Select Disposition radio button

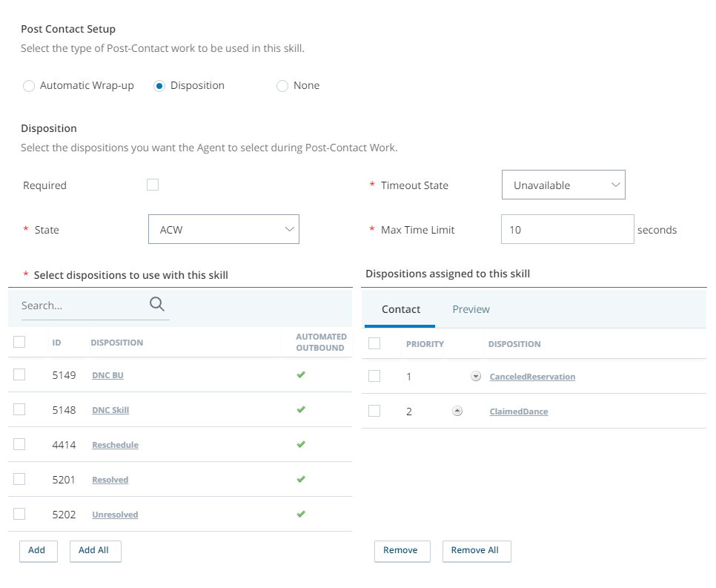pyautogui.click(x=159, y=86)
